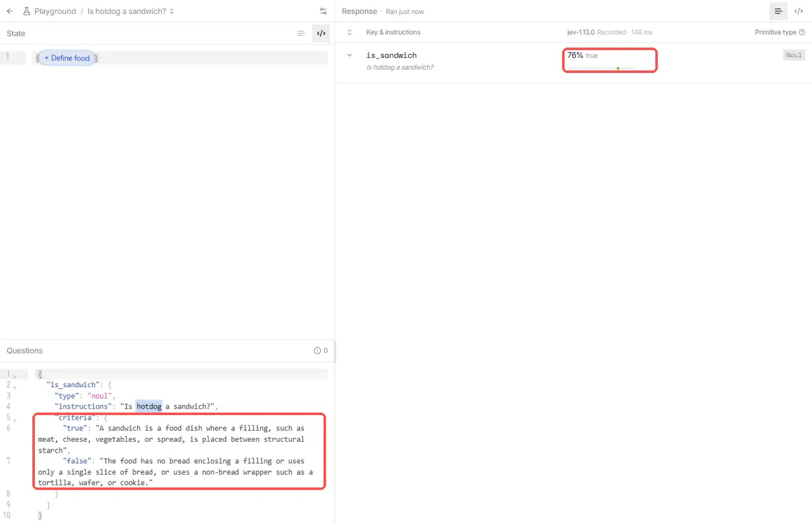Click the Questions panel heading
Screen dimensions: 812x523
coord(25,350)
